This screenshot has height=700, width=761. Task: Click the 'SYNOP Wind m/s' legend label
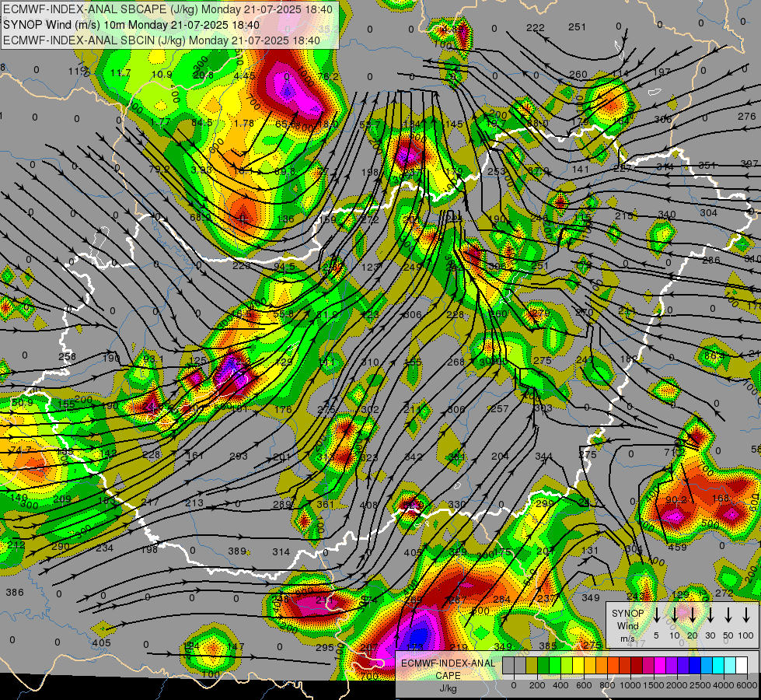coord(627,625)
